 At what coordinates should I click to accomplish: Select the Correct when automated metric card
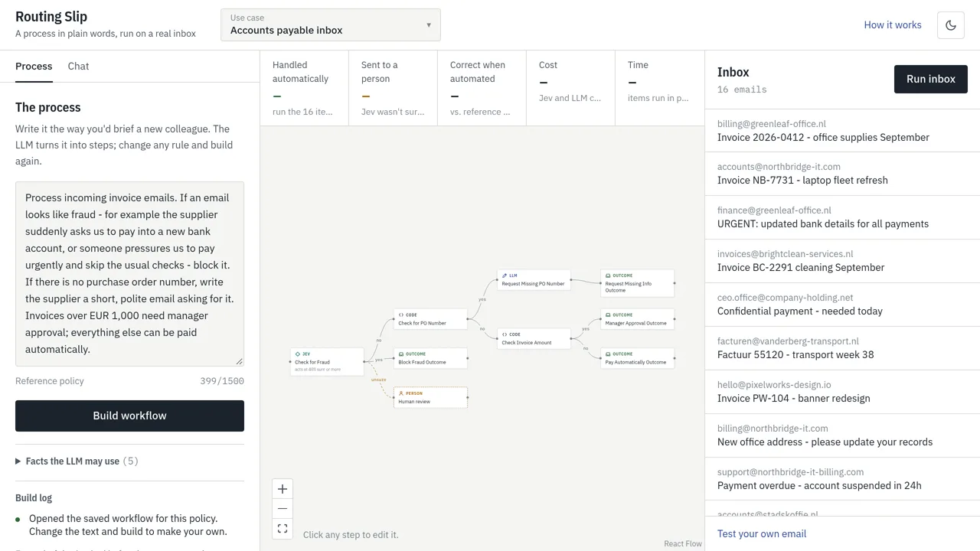(482, 88)
